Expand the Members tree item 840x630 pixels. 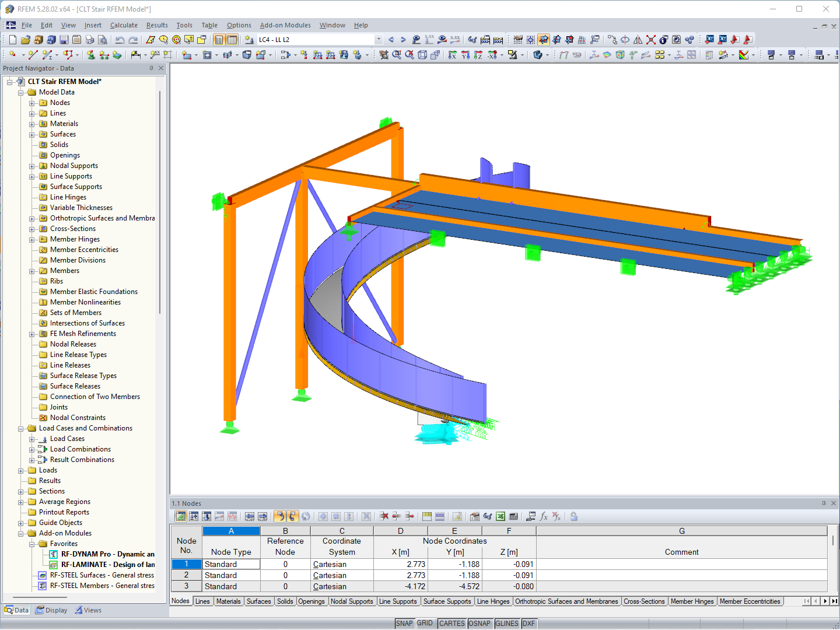click(32, 271)
